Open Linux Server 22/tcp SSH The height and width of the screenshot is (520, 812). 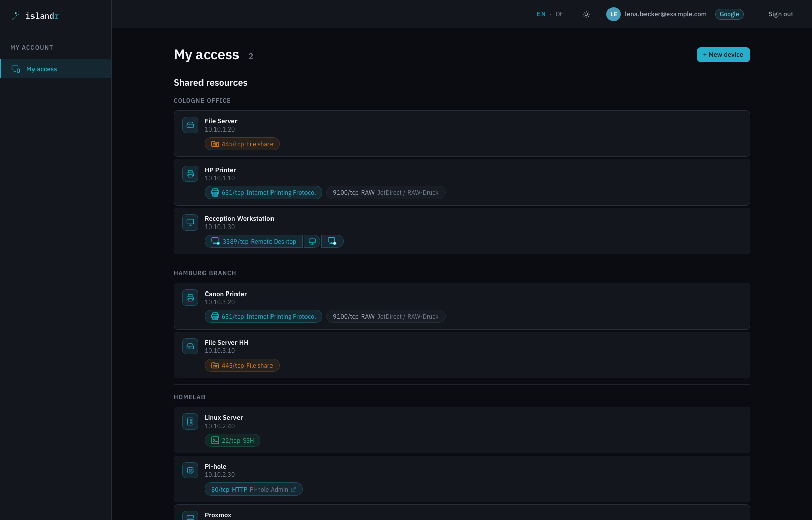232,441
